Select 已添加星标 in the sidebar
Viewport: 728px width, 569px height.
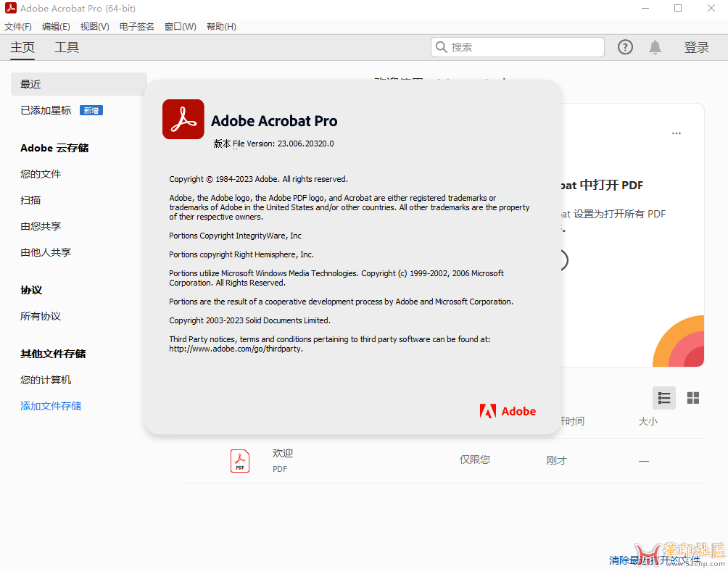(x=46, y=110)
